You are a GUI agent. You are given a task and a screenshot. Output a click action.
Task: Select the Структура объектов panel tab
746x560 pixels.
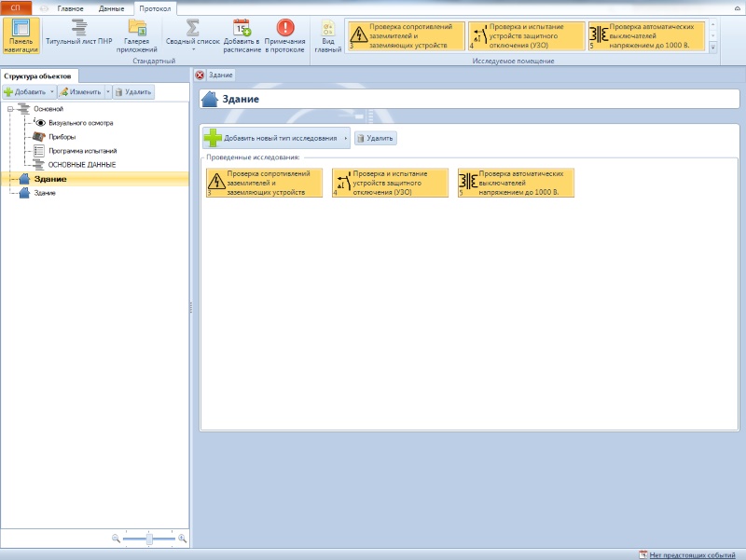tap(38, 76)
